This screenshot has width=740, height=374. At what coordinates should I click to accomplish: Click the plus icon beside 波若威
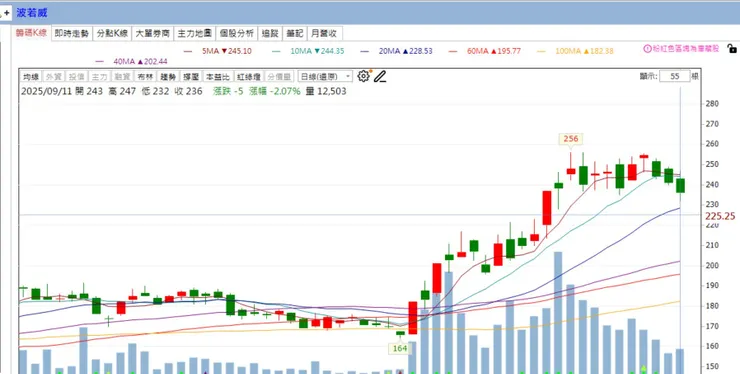[7, 13]
